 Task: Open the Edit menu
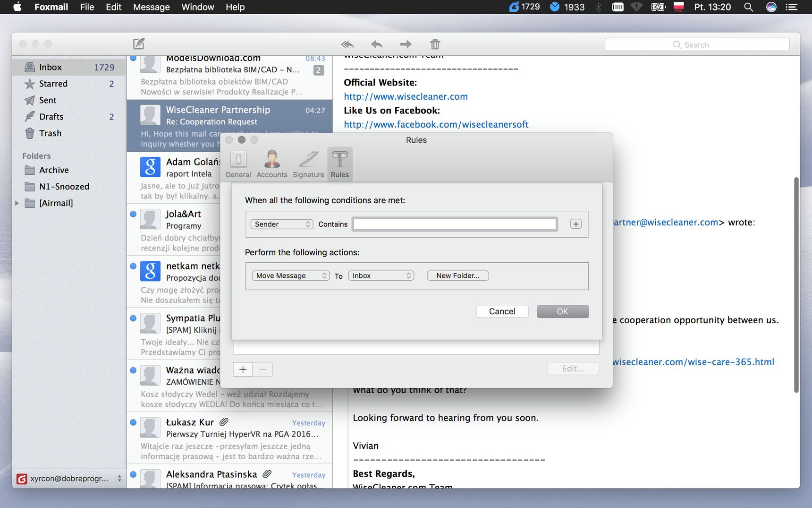point(113,7)
